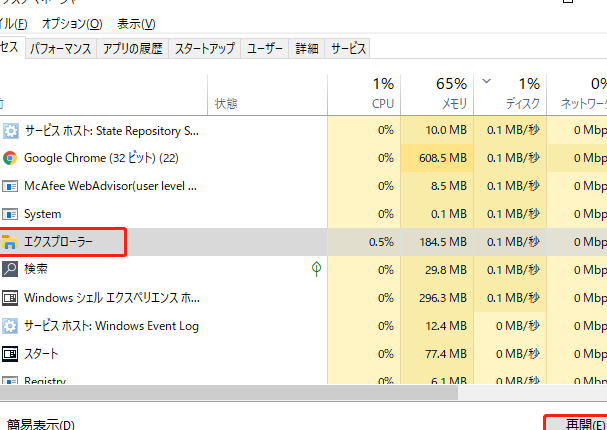Click the horizontal scrollbar at the bottom
The image size is (607, 430).
(x=250, y=393)
